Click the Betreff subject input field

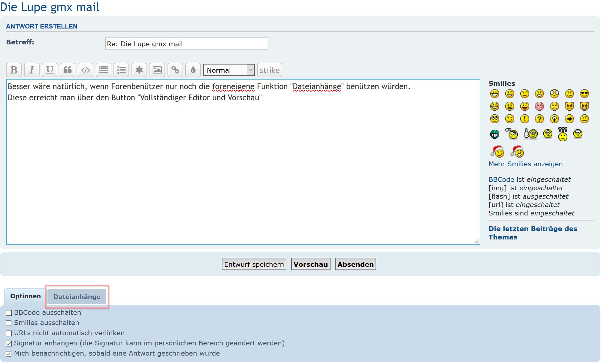(x=186, y=44)
